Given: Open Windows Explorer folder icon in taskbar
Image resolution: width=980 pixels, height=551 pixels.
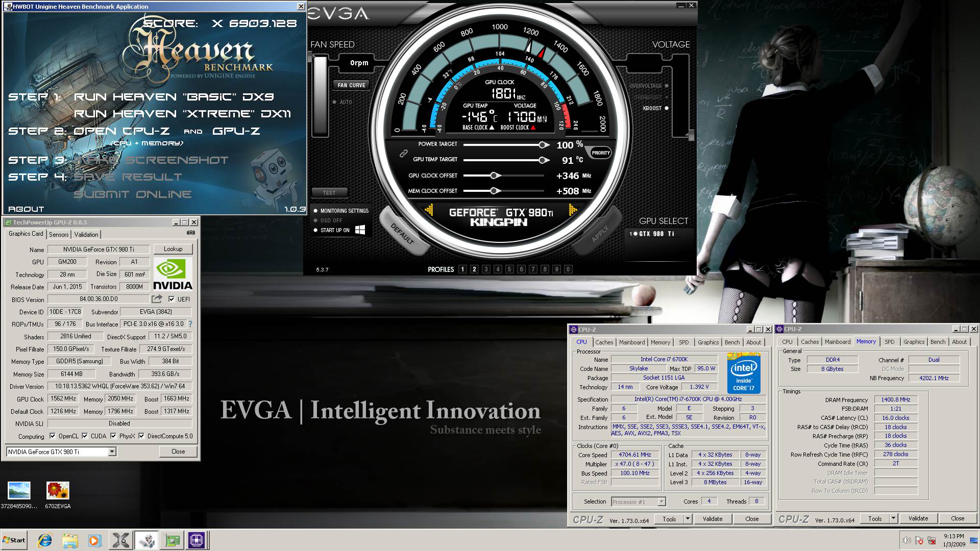Looking at the screenshot, I should (x=70, y=540).
